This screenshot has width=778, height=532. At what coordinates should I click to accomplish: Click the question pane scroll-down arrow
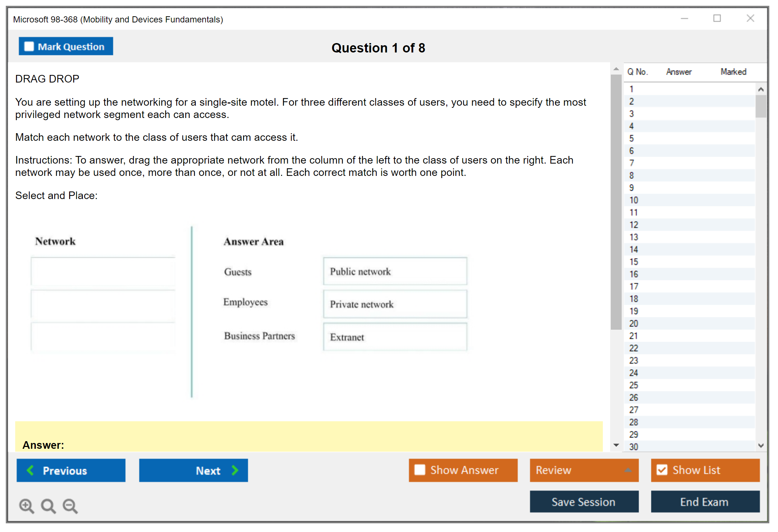(x=616, y=445)
